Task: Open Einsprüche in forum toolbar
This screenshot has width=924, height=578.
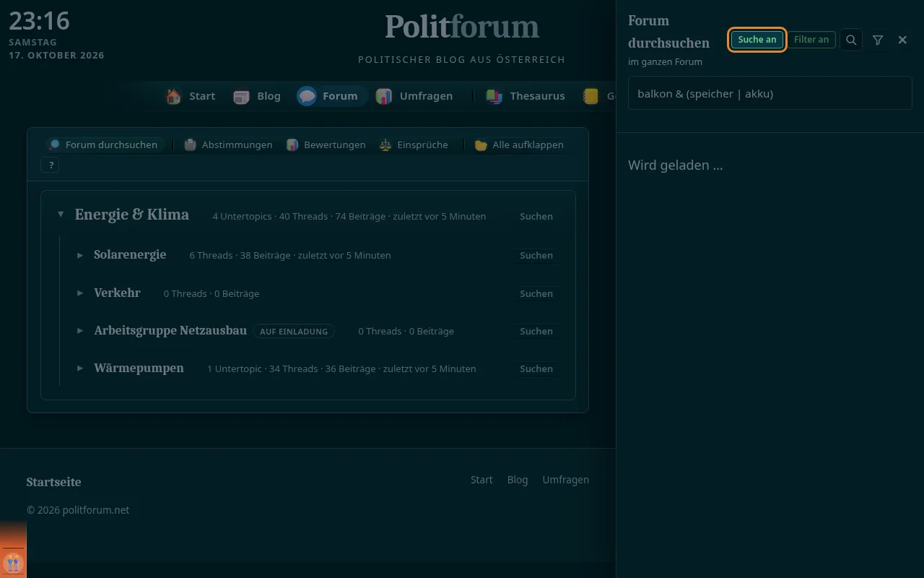Action: pyautogui.click(x=414, y=144)
